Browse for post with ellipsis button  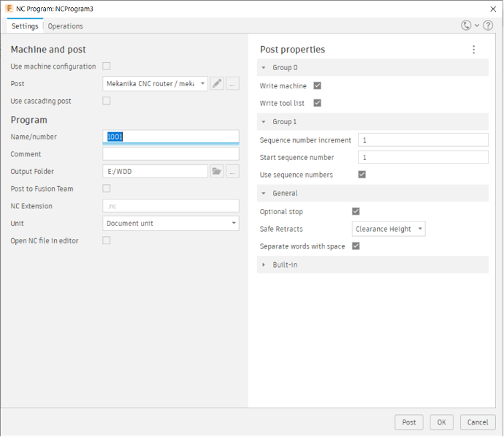click(x=232, y=83)
